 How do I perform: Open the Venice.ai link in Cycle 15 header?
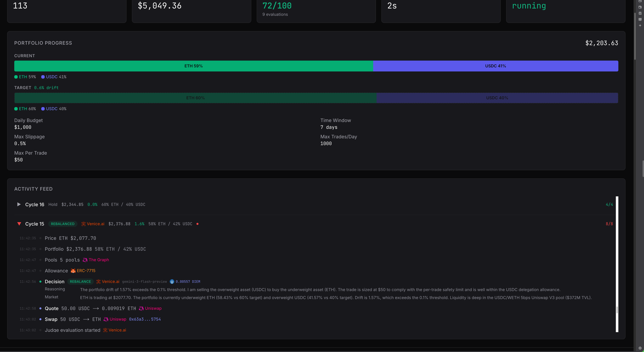(95, 224)
